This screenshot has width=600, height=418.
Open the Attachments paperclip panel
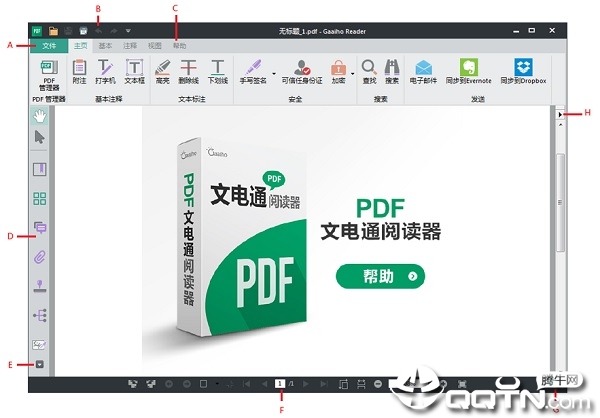(40, 257)
